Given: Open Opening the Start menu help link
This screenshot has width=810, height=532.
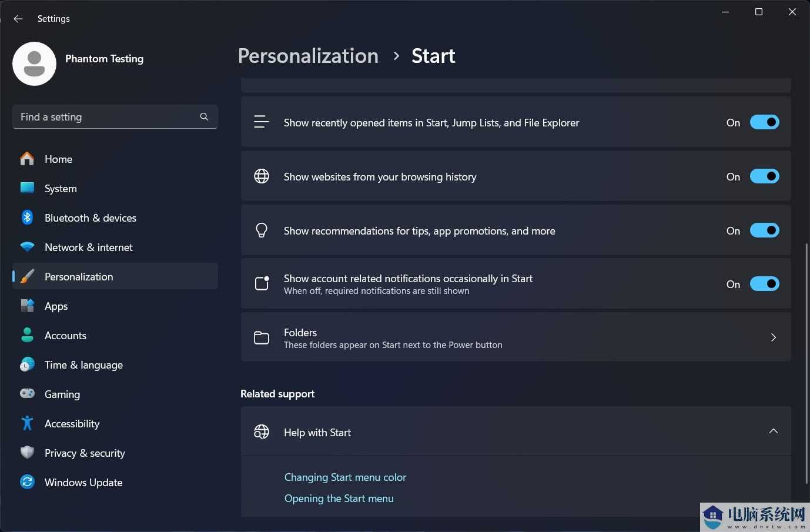Looking at the screenshot, I should (x=339, y=498).
